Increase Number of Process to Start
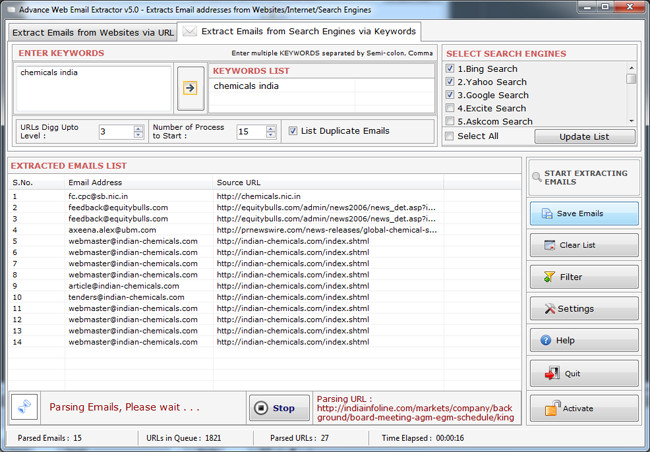 (271, 129)
